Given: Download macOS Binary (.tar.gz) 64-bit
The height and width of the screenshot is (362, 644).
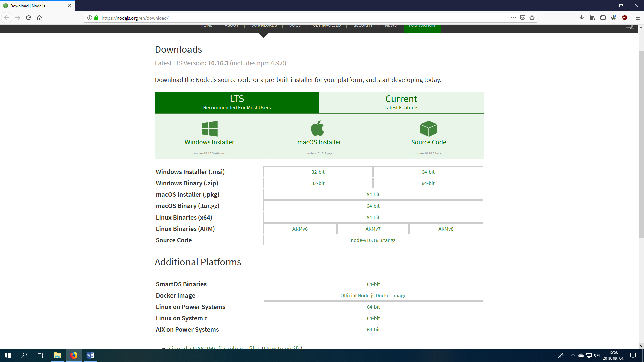Looking at the screenshot, I should (x=373, y=206).
